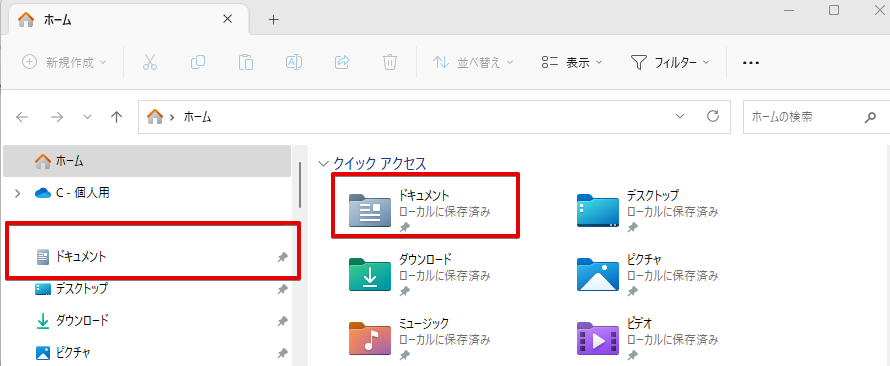Collapse the クイック アクセス section
Image resolution: width=890 pixels, height=366 pixels.
(324, 164)
